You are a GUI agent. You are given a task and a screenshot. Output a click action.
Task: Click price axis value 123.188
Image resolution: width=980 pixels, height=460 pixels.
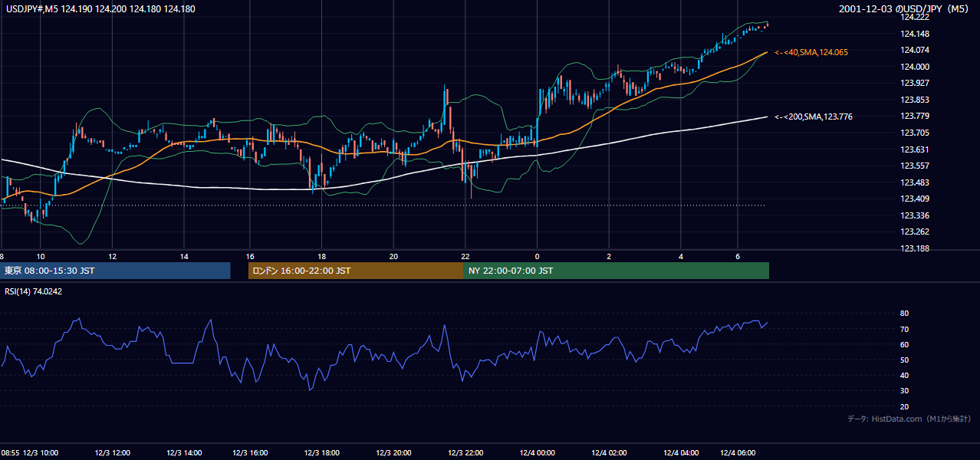coord(915,248)
